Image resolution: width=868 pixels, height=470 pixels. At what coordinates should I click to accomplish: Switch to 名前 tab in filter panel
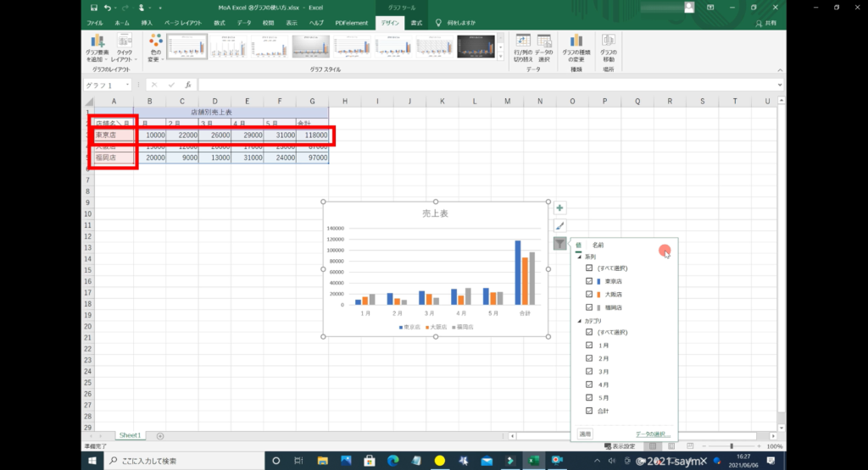click(x=598, y=245)
